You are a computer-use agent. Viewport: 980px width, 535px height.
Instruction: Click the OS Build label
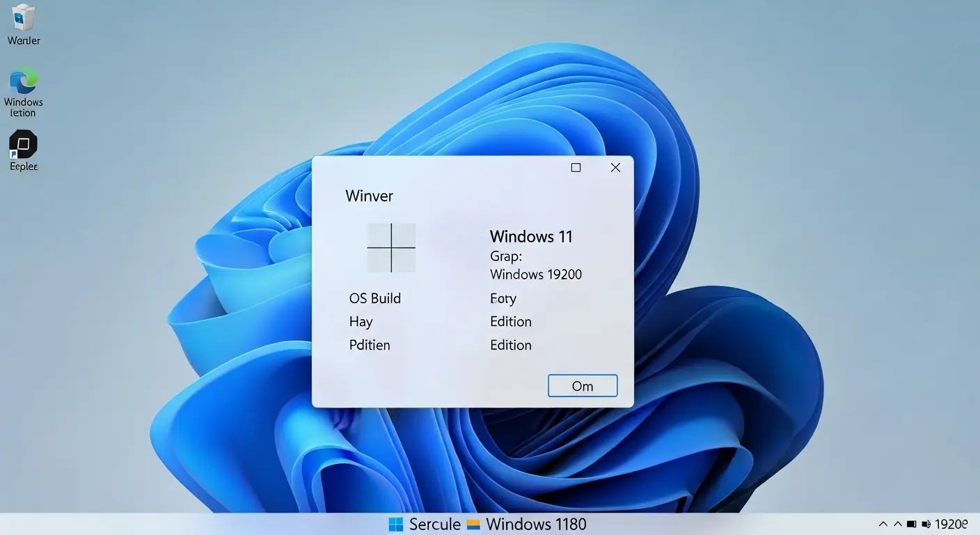(x=375, y=298)
